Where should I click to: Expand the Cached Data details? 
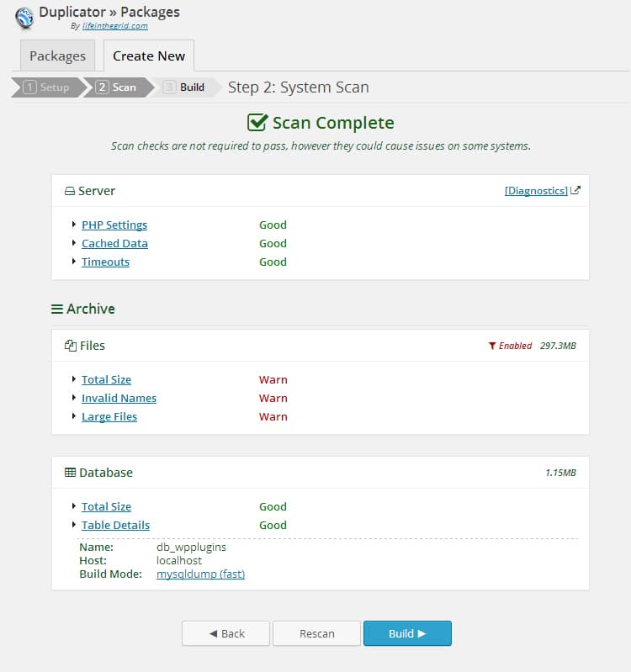click(114, 243)
